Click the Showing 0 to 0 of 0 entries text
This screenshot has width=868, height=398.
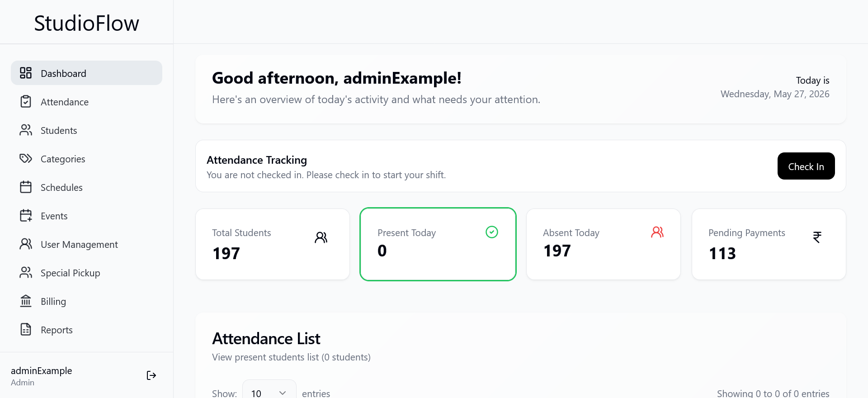click(x=773, y=393)
